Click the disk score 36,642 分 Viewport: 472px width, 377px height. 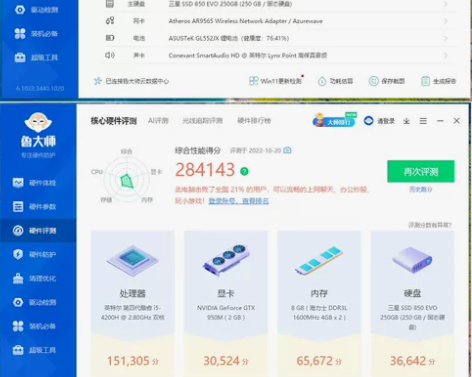point(412,361)
